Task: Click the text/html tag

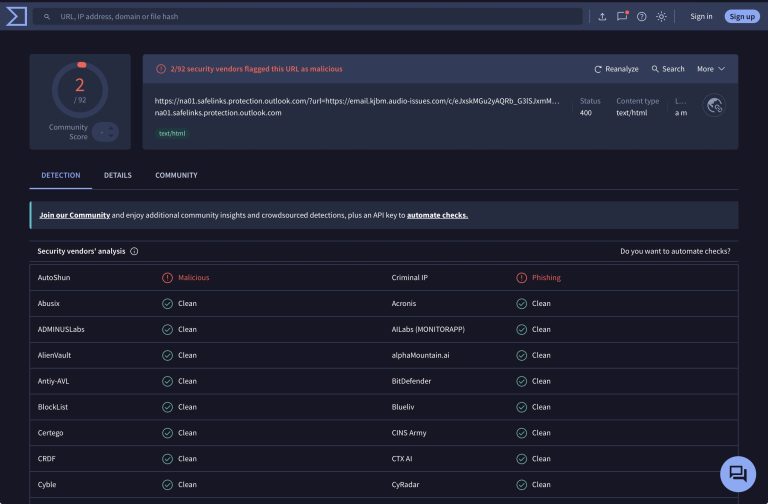Action: point(172,133)
